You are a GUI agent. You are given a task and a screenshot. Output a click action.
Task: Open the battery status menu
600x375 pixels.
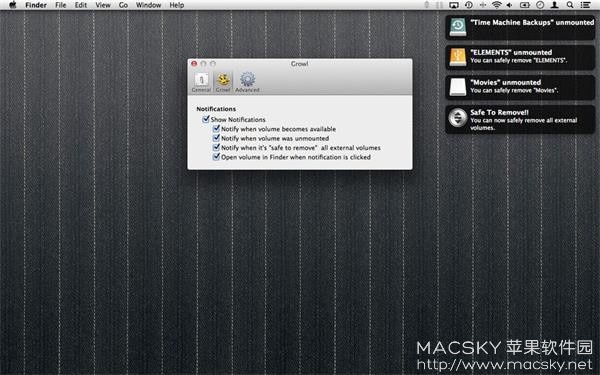tap(524, 5)
